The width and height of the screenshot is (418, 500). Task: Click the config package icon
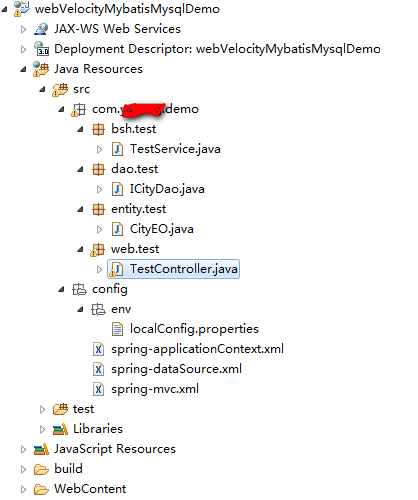(x=79, y=289)
